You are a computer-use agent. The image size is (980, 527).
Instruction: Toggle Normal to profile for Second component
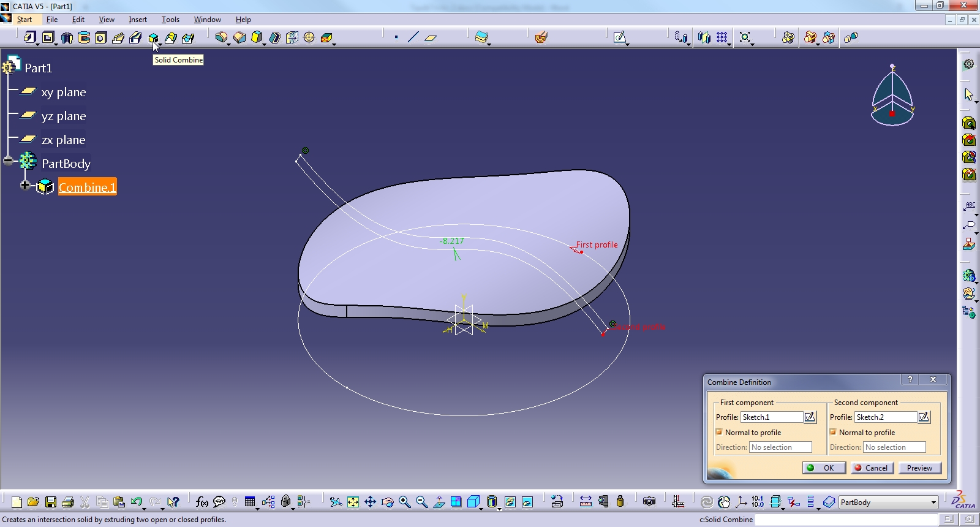tap(833, 432)
